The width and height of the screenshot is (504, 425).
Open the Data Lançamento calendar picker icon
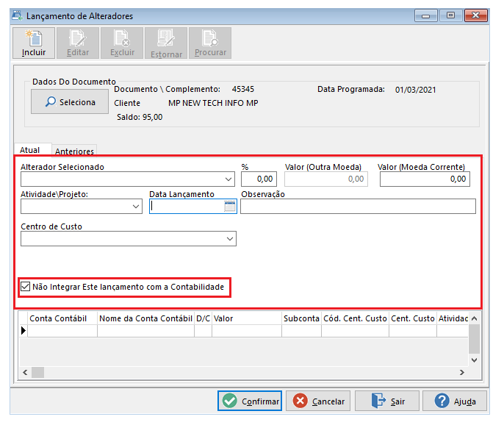229,206
